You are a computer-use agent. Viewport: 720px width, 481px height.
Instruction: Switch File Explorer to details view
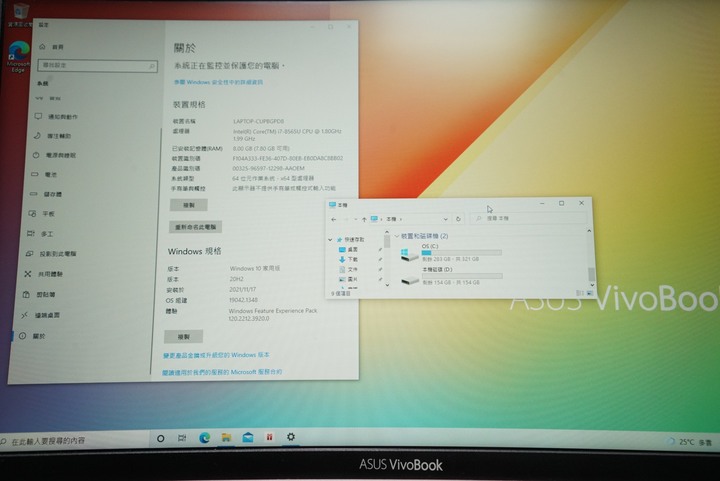[x=579, y=293]
